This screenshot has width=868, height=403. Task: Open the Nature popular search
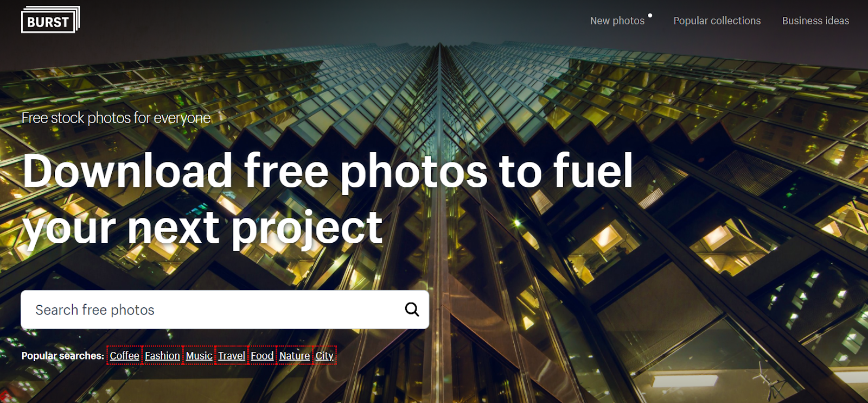[295, 356]
